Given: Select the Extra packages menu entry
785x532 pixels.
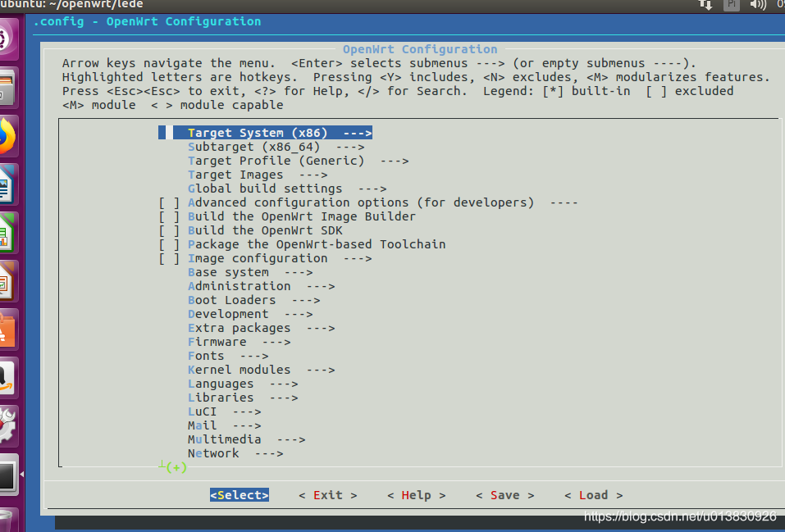Looking at the screenshot, I should 262,329.
